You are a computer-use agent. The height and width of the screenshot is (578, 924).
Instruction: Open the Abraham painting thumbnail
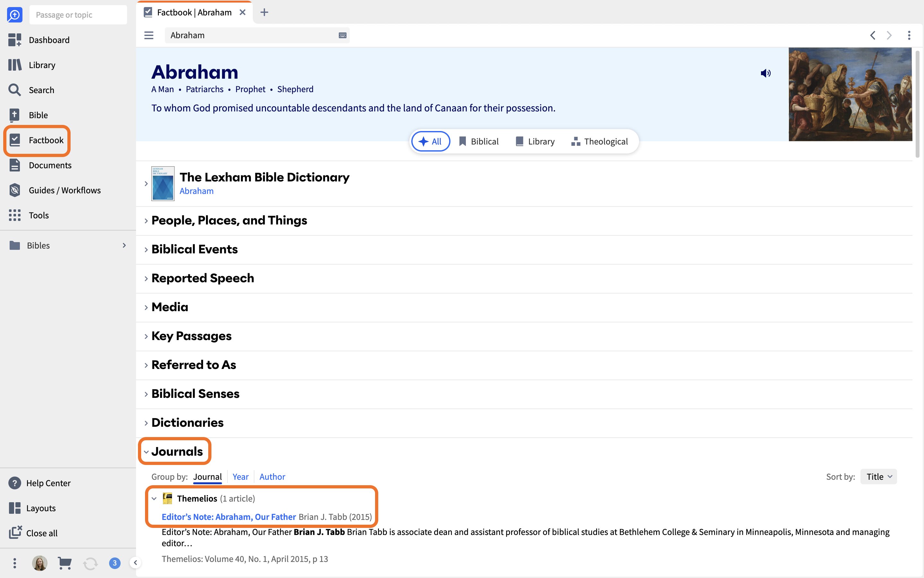click(850, 94)
